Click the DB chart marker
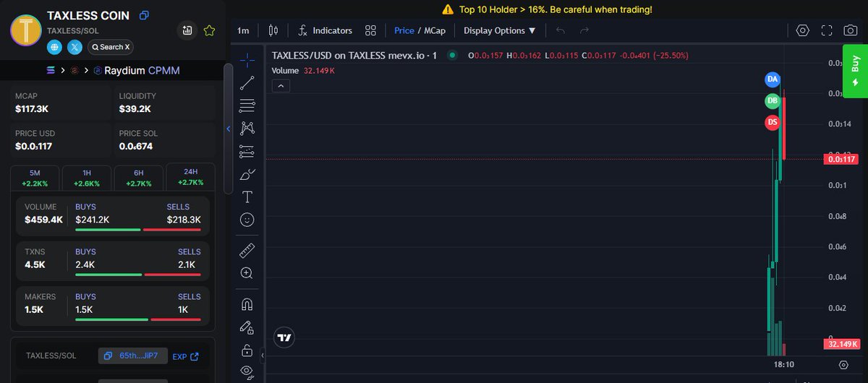Viewport: 868px width, 383px height. pos(773,100)
